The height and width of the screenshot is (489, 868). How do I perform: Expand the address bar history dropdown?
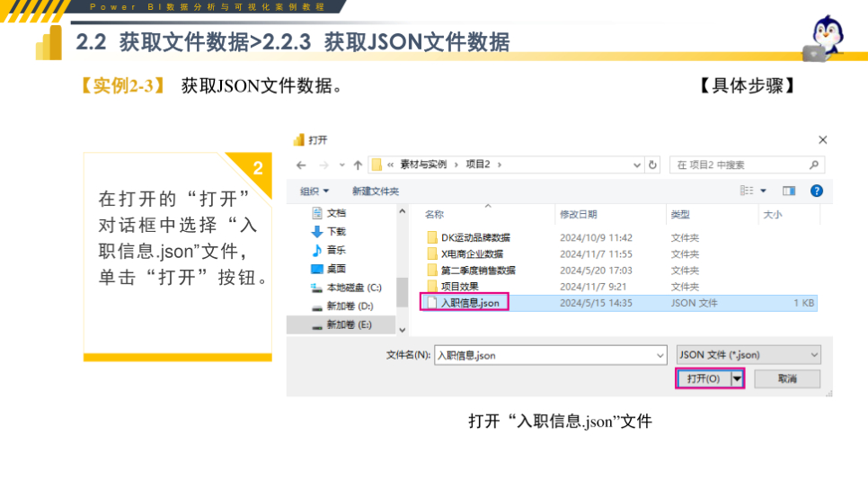[x=636, y=165]
